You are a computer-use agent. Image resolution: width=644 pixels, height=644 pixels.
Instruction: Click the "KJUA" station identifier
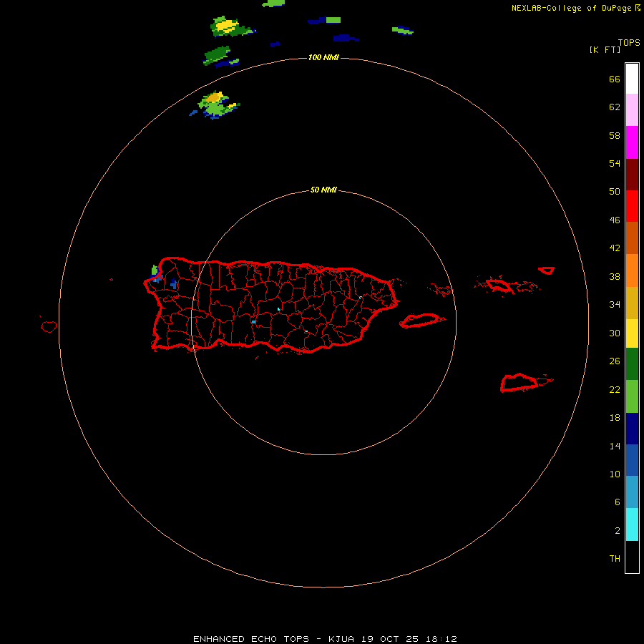341,639
